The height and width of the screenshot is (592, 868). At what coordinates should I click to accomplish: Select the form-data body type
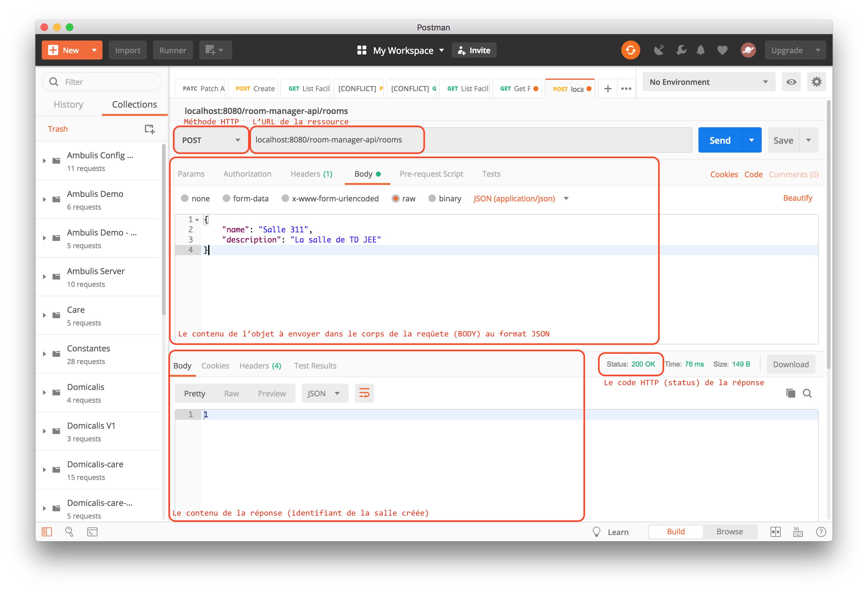pos(226,198)
